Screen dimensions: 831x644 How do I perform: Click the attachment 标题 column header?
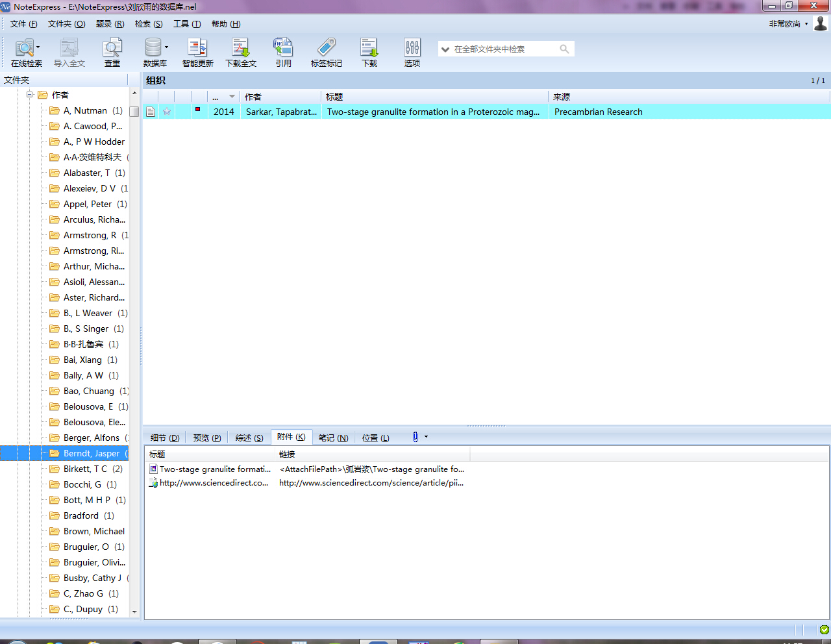point(210,454)
